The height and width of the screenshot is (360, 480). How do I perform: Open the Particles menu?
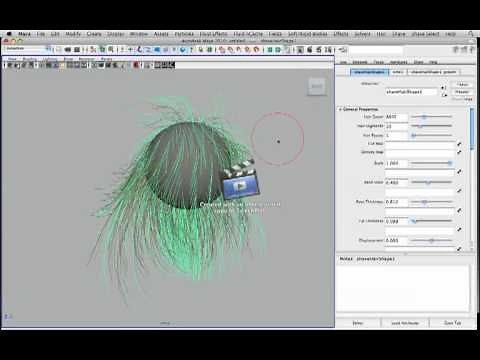point(184,34)
